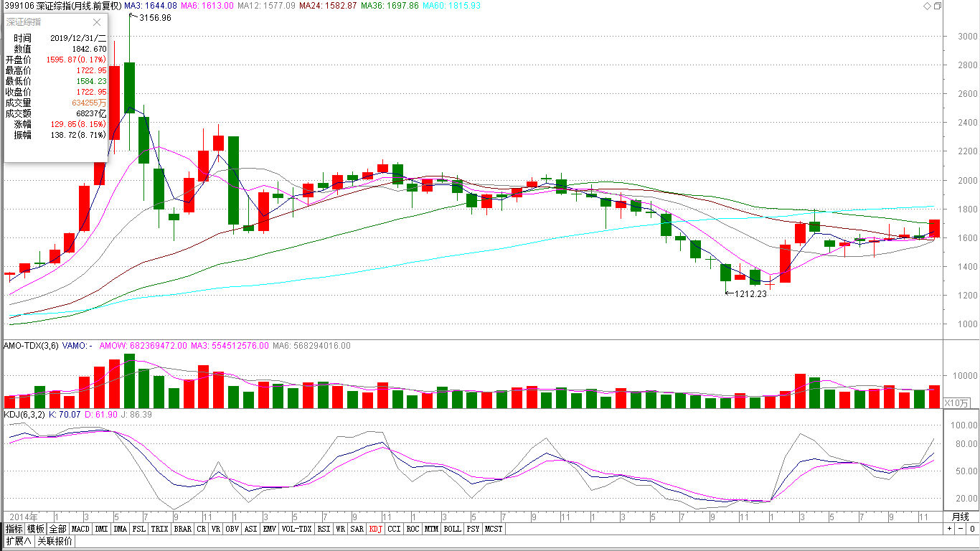This screenshot has width=980, height=551.
Task: Expand the 扩展 panel
Action: click(x=18, y=541)
